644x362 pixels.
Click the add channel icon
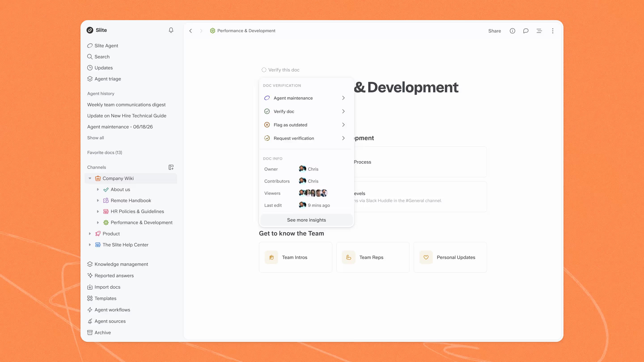(171, 167)
